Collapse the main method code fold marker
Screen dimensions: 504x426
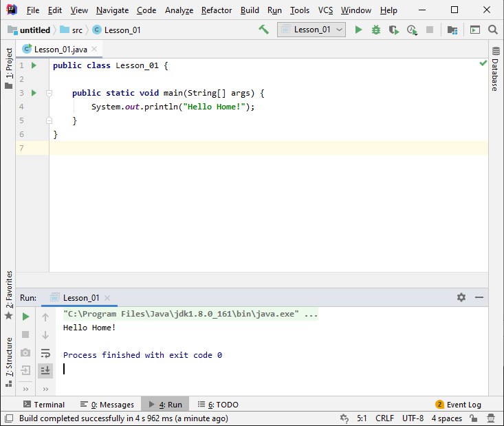50,93
